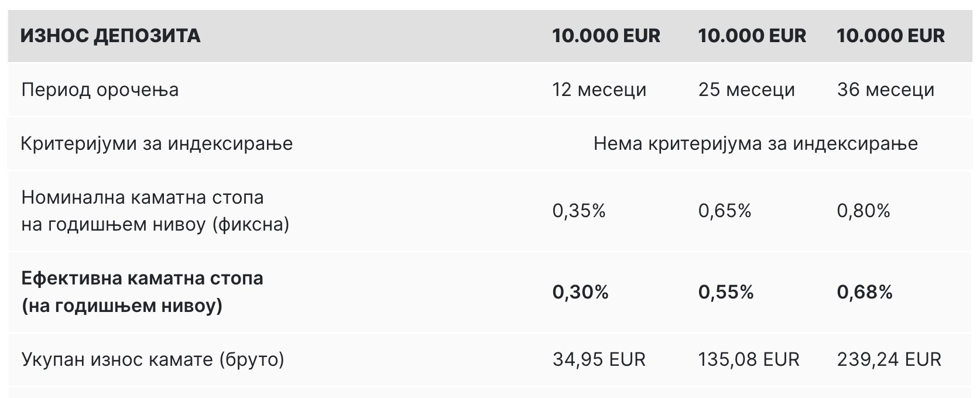Click the 10.000 EUR header above 12 месеци

point(606,36)
